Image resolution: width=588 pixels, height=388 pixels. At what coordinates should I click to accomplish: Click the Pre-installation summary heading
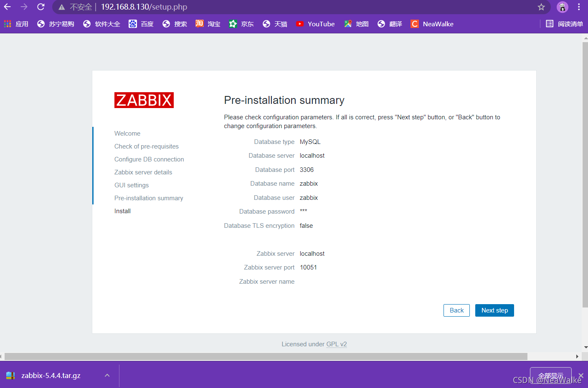(284, 100)
